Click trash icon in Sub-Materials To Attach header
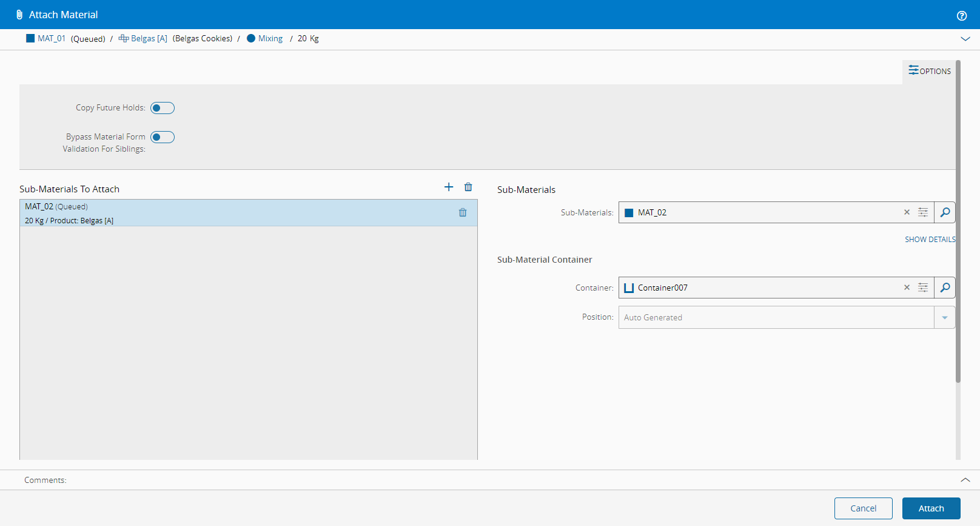 tap(468, 187)
